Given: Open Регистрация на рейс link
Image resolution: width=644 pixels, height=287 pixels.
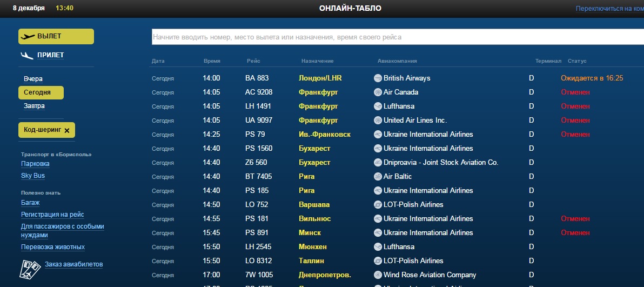Looking at the screenshot, I should pos(52,215).
